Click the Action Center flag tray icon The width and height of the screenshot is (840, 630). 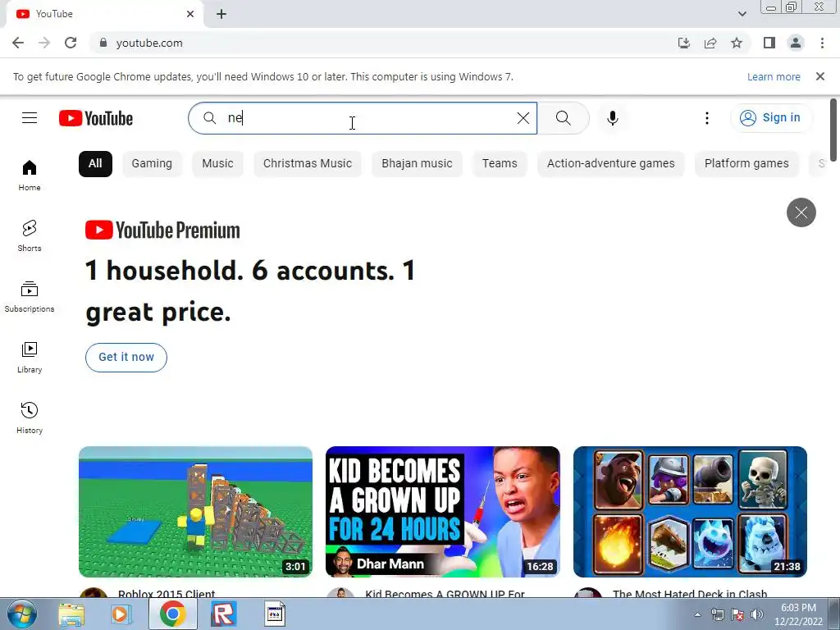pyautogui.click(x=737, y=614)
